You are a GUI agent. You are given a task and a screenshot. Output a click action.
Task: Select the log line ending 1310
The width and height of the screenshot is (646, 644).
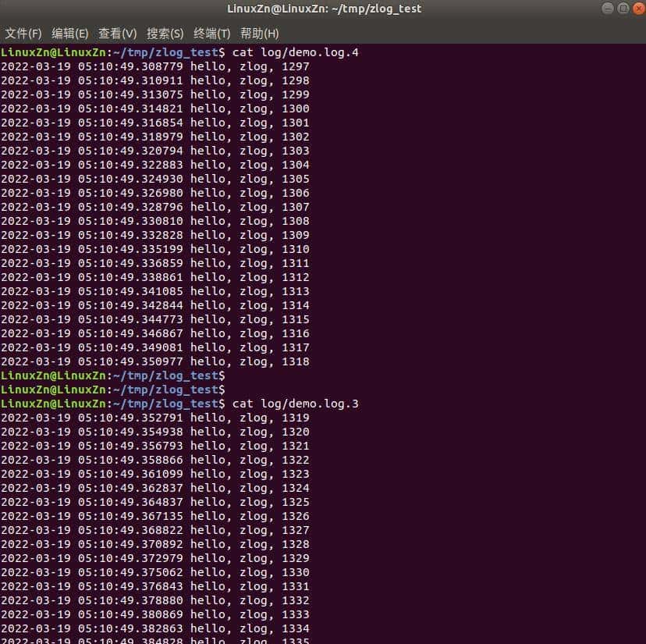point(155,249)
